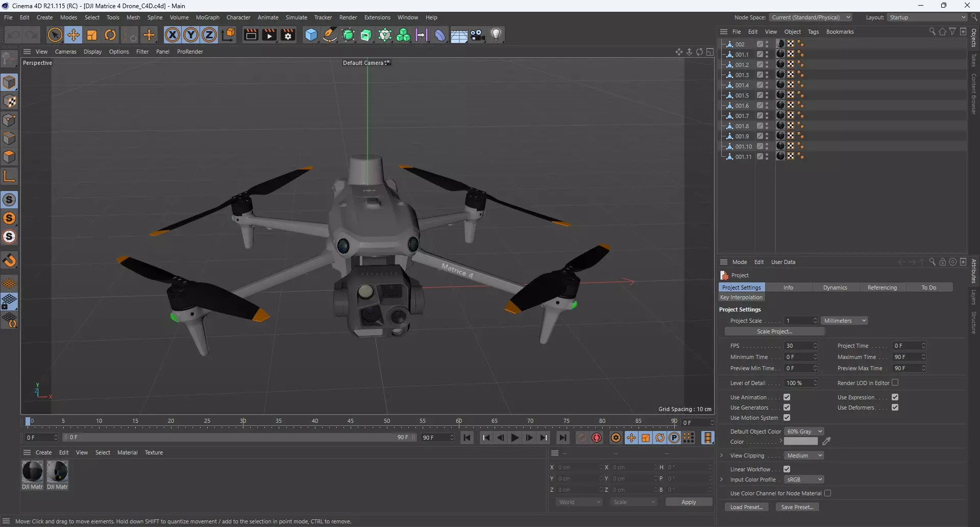Click the Apply coordinates button
This screenshot has width=980, height=527.
pos(689,502)
